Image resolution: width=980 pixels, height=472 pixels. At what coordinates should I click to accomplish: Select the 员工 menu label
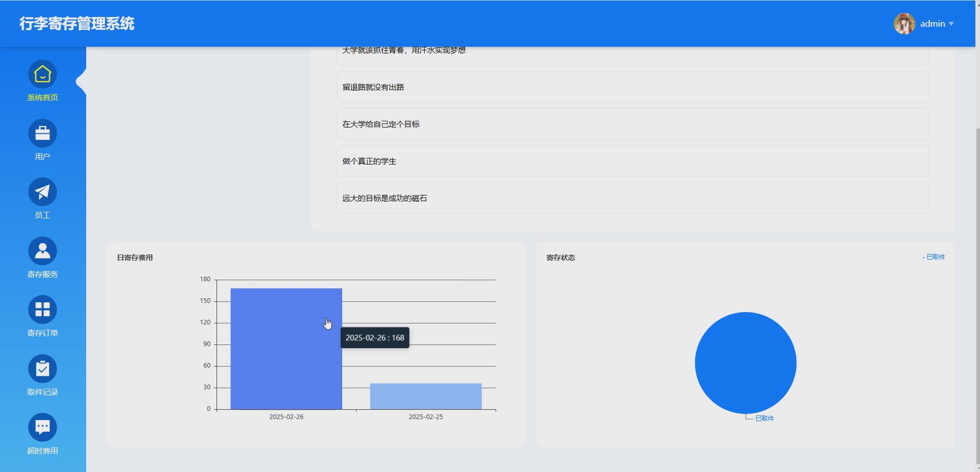[x=43, y=215]
